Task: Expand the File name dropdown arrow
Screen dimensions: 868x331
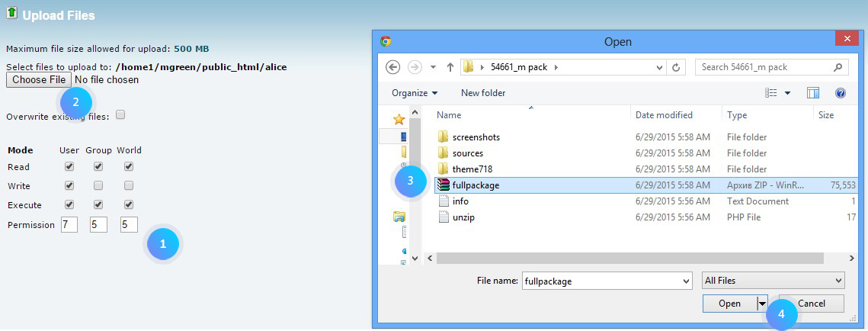Action: tap(687, 281)
